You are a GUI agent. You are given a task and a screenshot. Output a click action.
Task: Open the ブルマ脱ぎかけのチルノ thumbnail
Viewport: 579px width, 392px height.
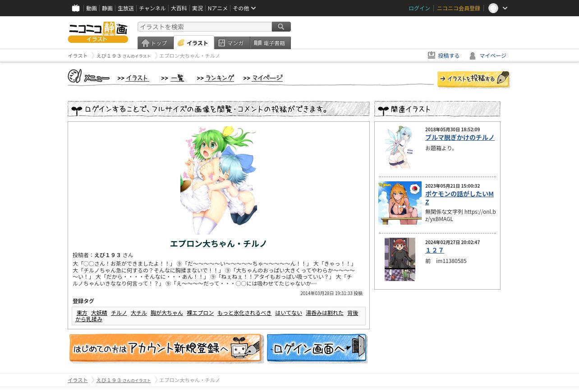click(x=400, y=147)
